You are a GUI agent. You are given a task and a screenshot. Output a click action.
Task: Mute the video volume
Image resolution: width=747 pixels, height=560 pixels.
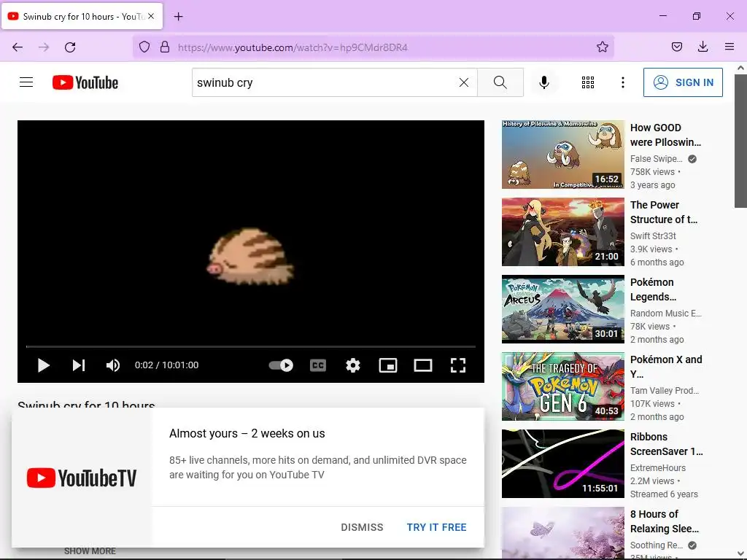[113, 365]
